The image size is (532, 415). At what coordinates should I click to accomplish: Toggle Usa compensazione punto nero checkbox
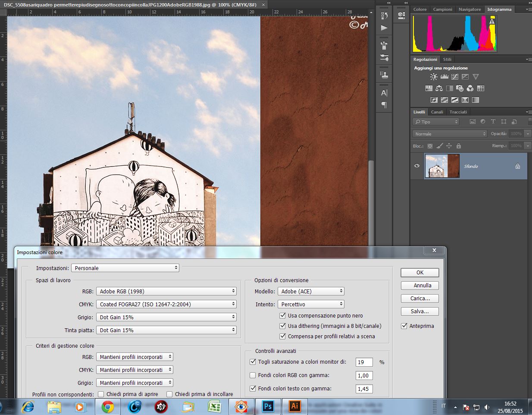coord(283,316)
